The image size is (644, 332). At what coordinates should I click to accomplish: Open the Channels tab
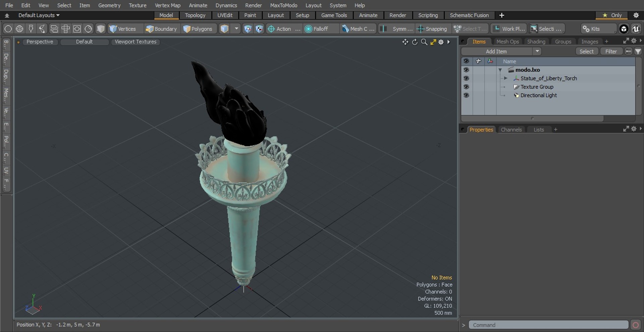click(511, 130)
